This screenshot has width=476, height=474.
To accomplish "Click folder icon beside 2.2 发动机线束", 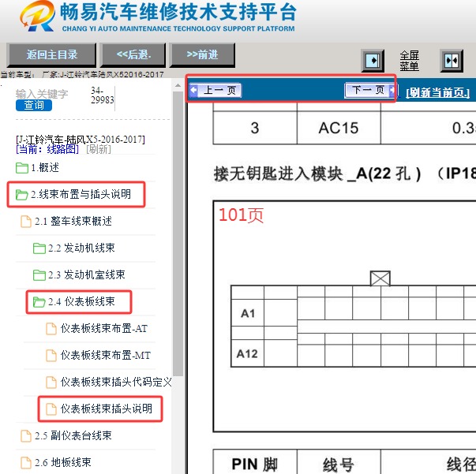I will click(39, 248).
